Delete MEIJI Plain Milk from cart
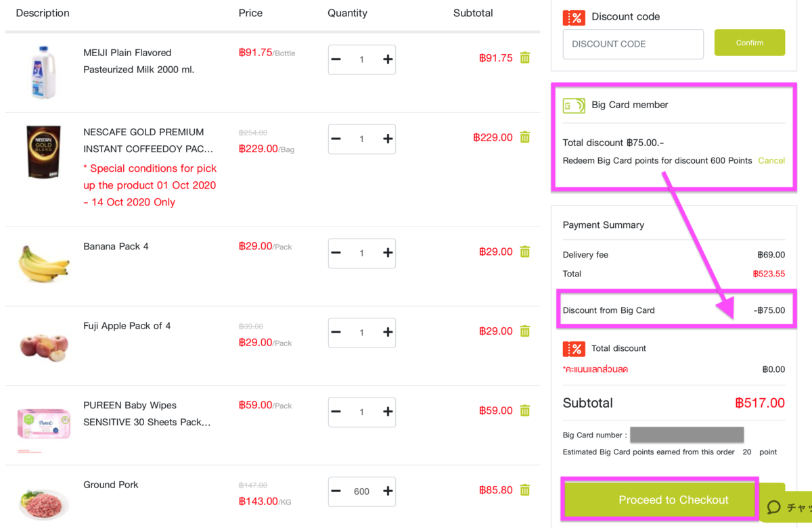Viewport: 812px width, 528px height. (525, 58)
